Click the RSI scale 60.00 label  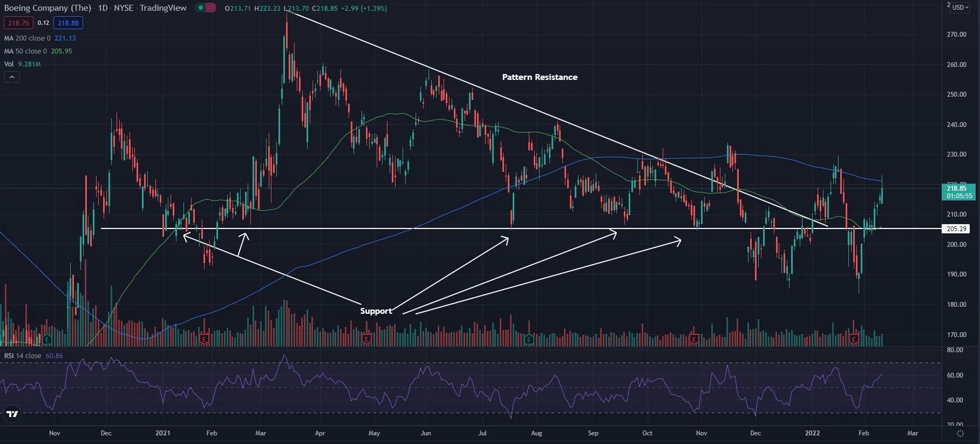tap(955, 375)
